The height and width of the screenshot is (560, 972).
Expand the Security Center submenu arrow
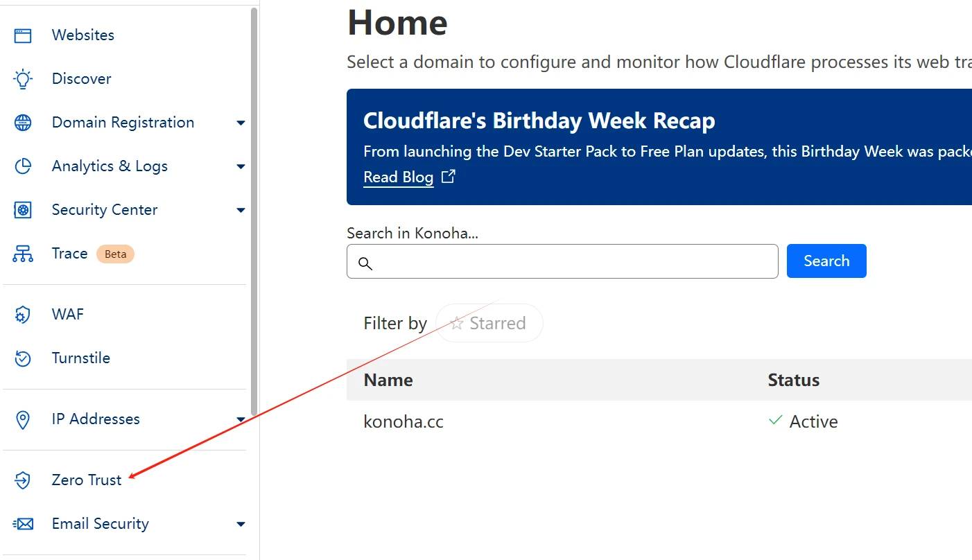[241, 211]
